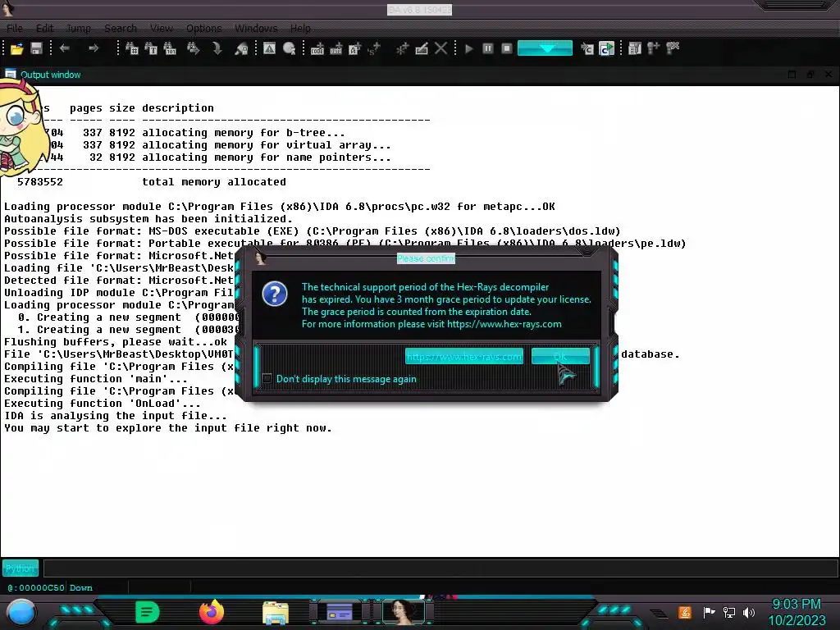The image size is (840, 630).
Task: Click the https://www.hex-rays.com button
Action: tap(464, 356)
